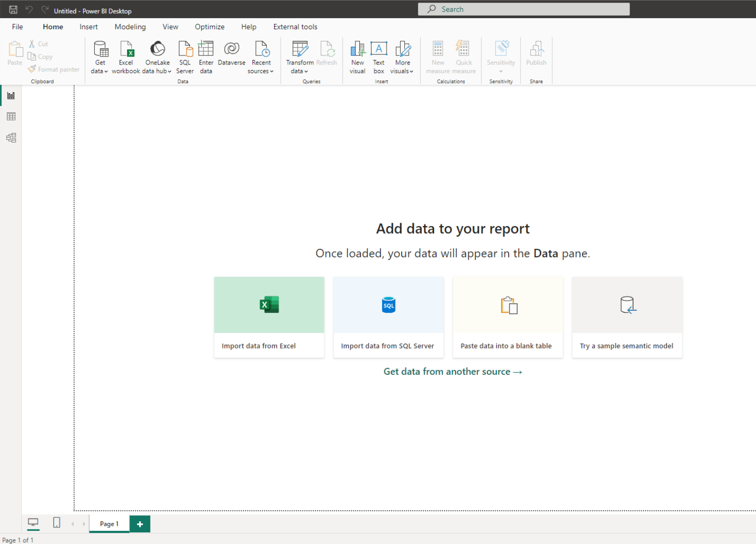Screen dimensions: 756x544
Task: Select the Page 1 tab
Action: 109,524
